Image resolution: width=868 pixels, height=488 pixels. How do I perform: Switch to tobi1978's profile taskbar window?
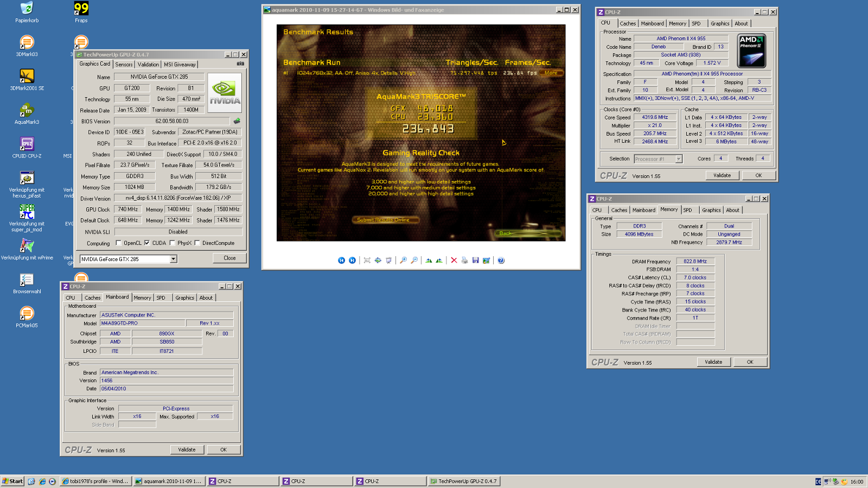point(95,481)
